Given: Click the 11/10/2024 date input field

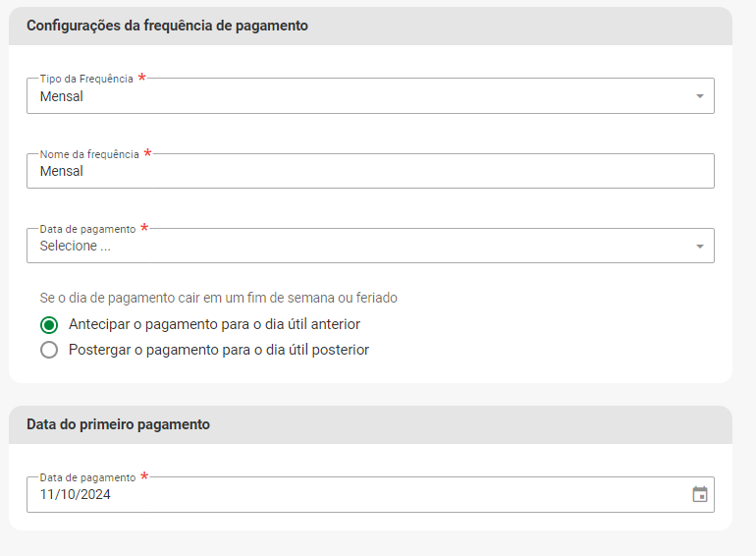Looking at the screenshot, I should (353, 495).
